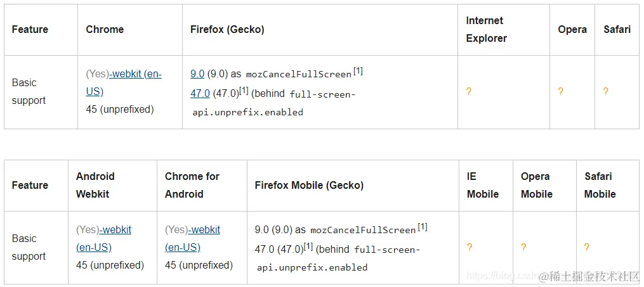The width and height of the screenshot is (644, 287).
Task: Click footnote [1] after Firefox Mobile mozCancelFullScreen
Action: 423,227
